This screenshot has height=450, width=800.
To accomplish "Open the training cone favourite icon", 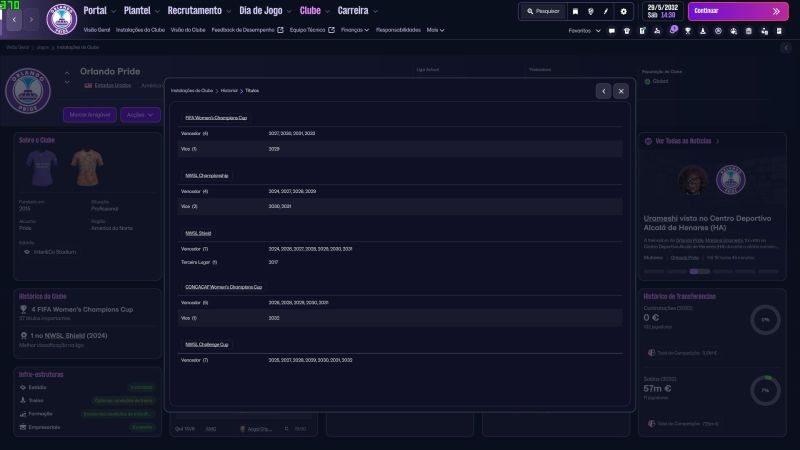I will click(703, 31).
